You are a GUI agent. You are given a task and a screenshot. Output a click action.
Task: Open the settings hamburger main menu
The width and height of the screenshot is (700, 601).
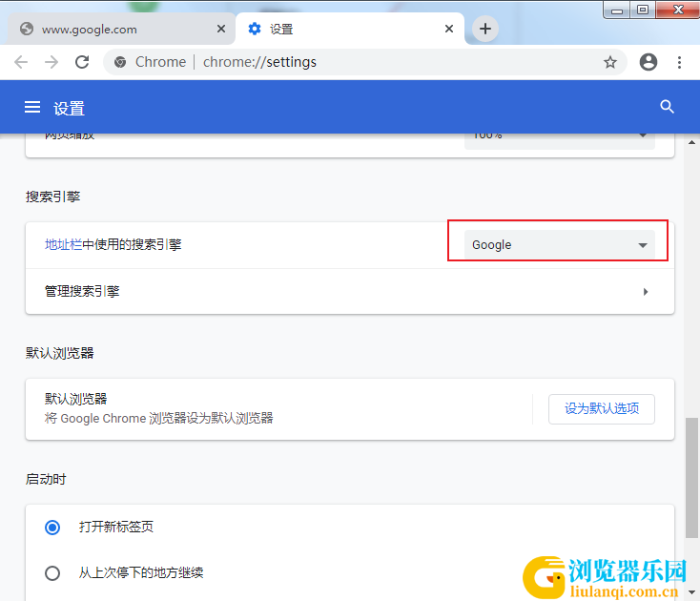(32, 107)
